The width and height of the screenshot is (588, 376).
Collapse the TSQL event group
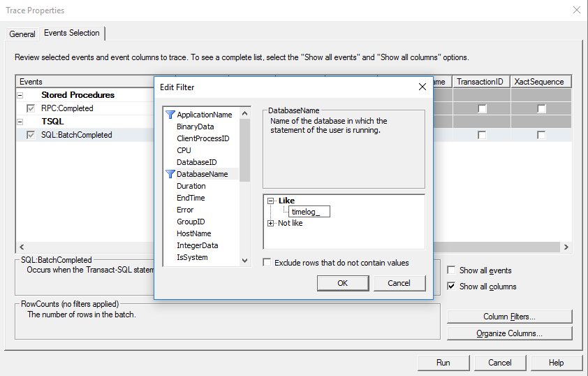(20, 122)
